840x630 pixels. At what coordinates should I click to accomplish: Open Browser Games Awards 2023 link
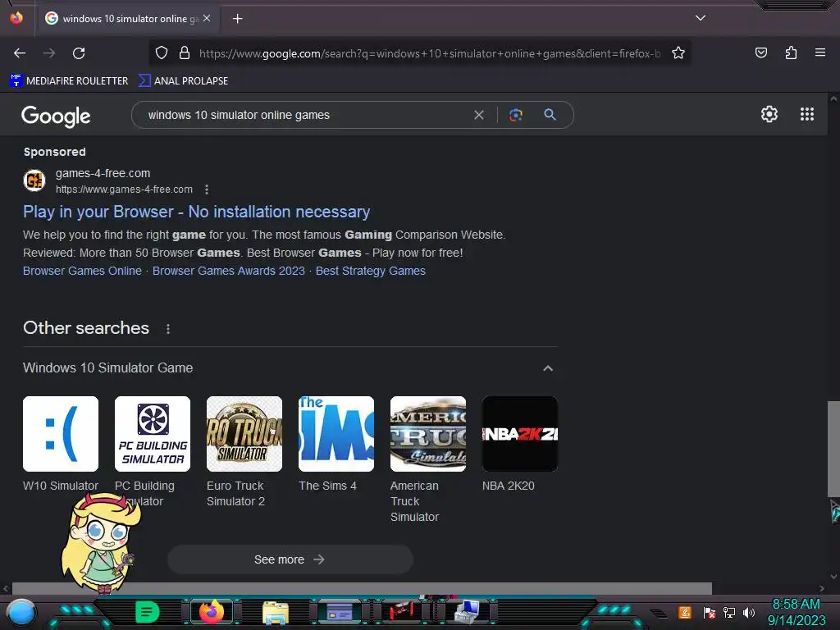point(229,271)
